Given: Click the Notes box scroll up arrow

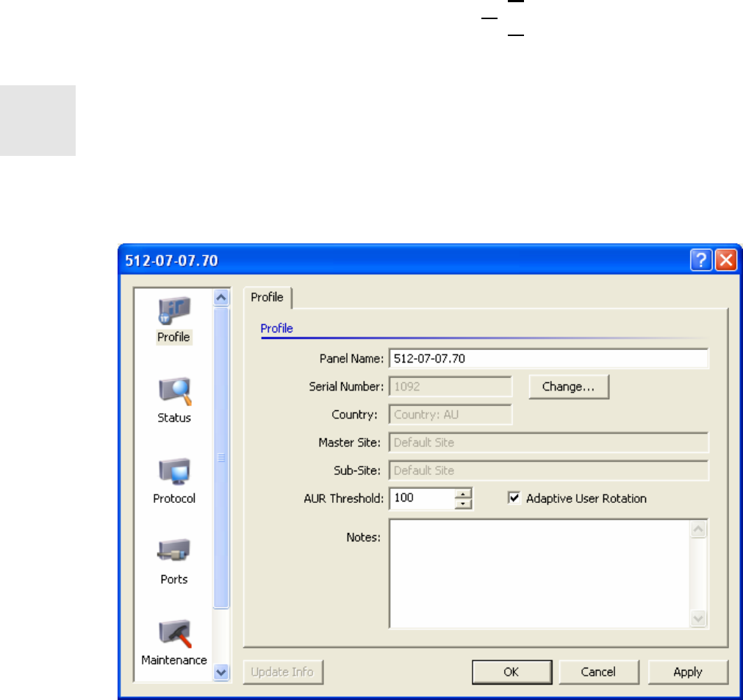Looking at the screenshot, I should click(x=698, y=529).
